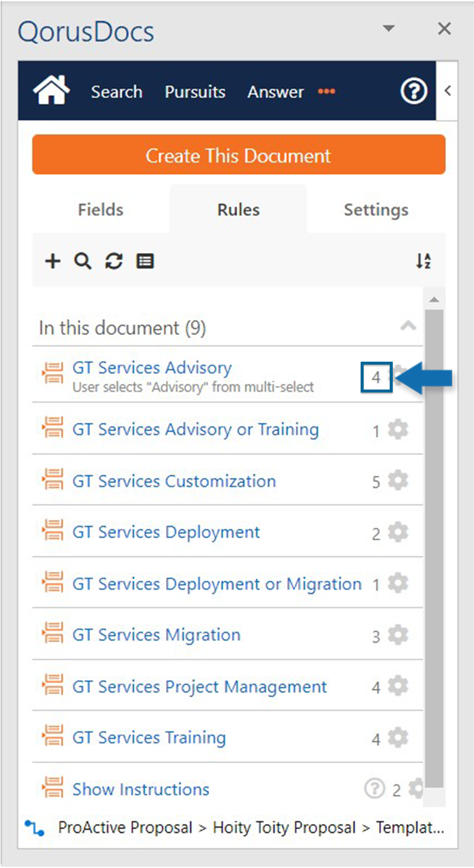
Task: Open the help question mark icon
Action: coord(413,92)
